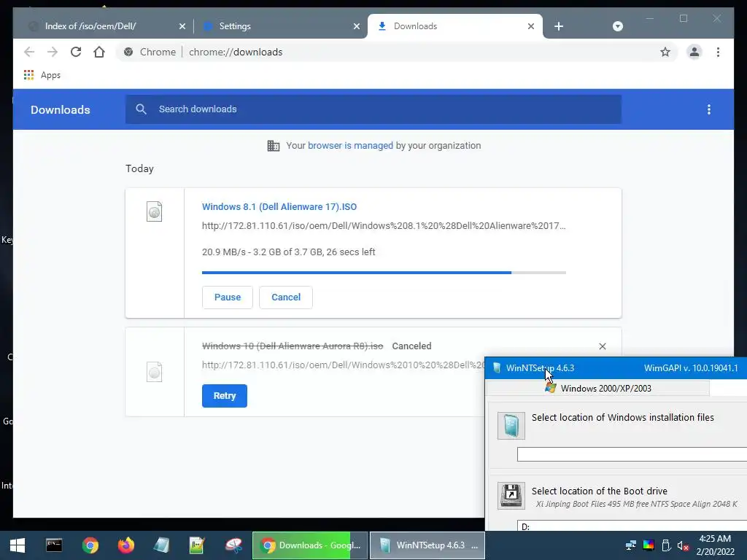Click the USB safely remove tray icon
747x560 pixels.
666,545
